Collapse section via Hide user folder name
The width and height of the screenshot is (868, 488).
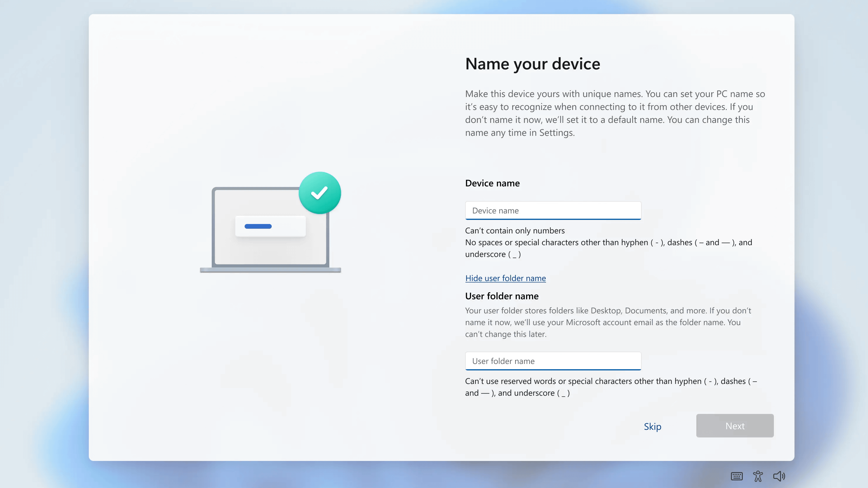coord(505,278)
